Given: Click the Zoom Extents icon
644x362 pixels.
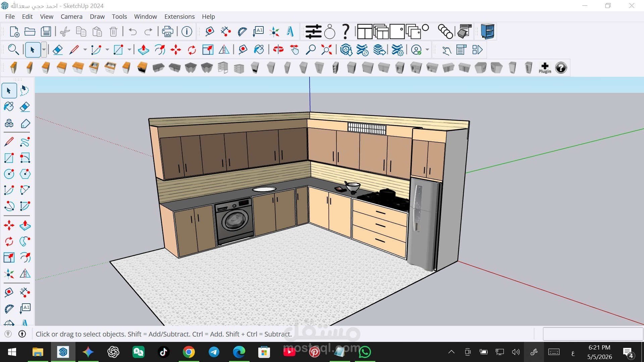Looking at the screenshot, I should pyautogui.click(x=326, y=50).
